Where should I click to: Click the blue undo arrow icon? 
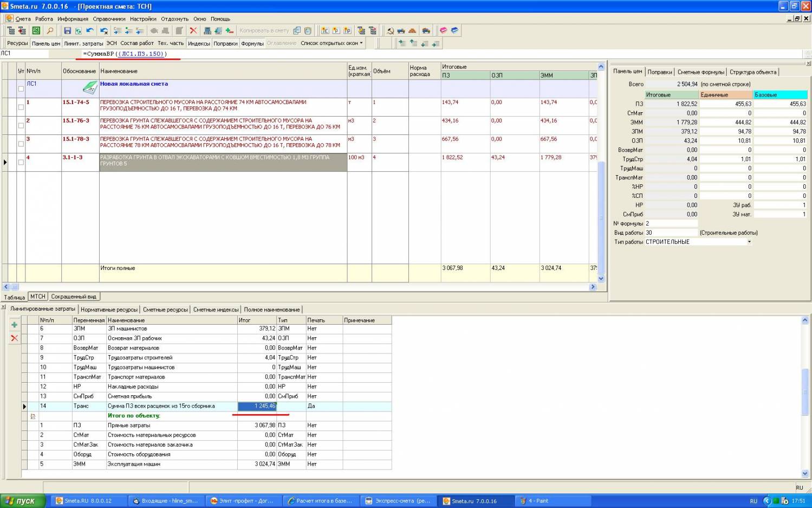click(x=90, y=31)
